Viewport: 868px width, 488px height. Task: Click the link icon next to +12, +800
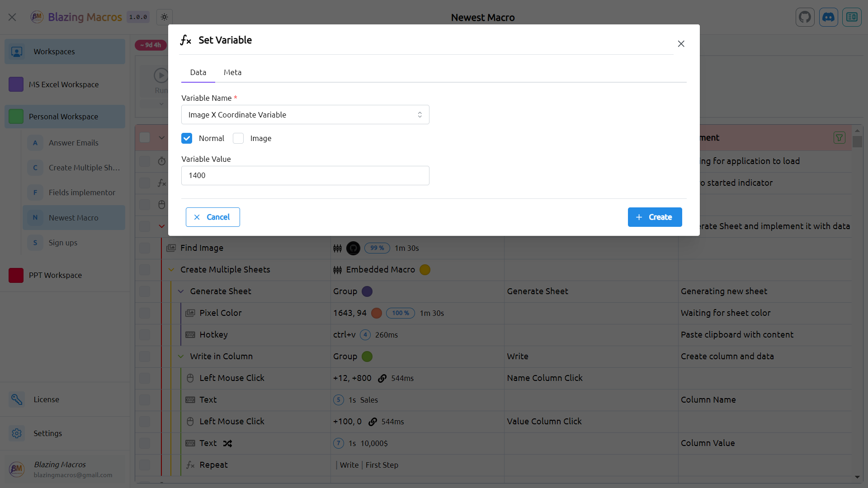(x=382, y=378)
